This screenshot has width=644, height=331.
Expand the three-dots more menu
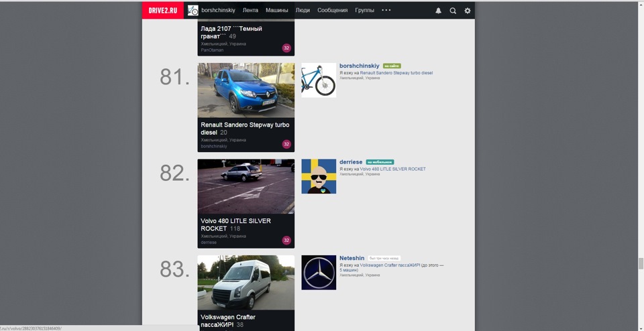coord(386,10)
